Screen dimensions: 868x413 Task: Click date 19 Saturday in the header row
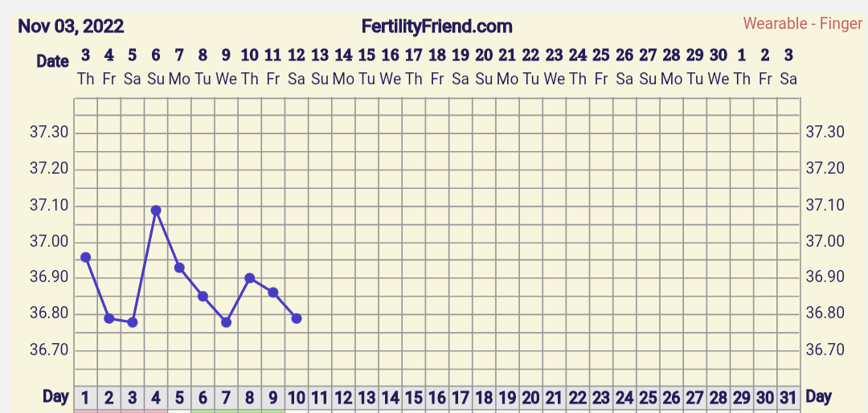tap(461, 67)
